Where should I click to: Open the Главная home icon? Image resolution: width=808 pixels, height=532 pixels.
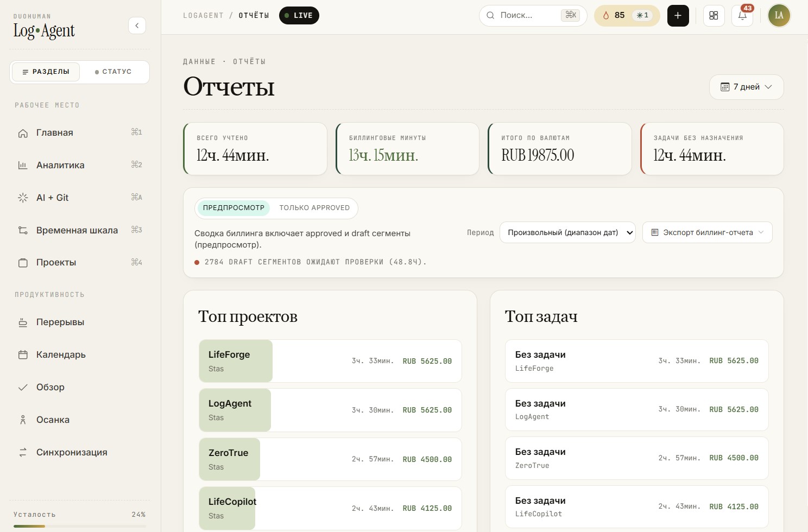tap(23, 133)
